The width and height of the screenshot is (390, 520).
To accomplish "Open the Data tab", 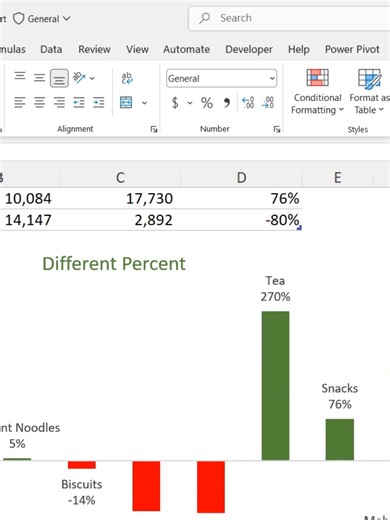I will [51, 49].
